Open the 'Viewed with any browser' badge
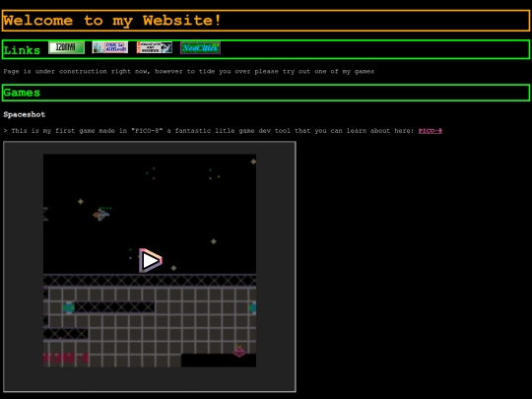Viewport: 532px width, 399px height. (155, 47)
